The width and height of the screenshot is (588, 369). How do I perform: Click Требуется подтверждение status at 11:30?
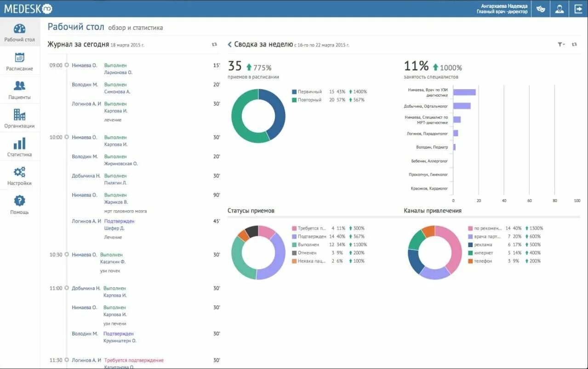click(134, 360)
